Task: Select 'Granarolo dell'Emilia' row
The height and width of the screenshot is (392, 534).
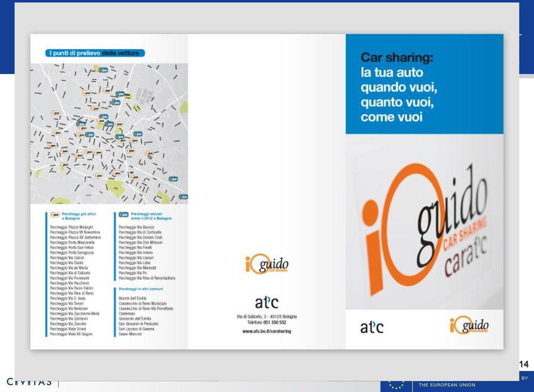Action: 135,319
